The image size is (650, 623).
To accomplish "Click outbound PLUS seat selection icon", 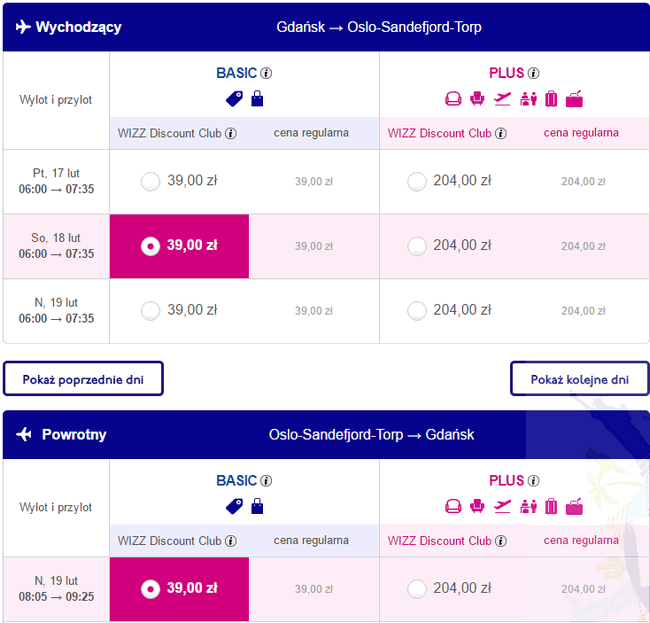I will [x=477, y=99].
